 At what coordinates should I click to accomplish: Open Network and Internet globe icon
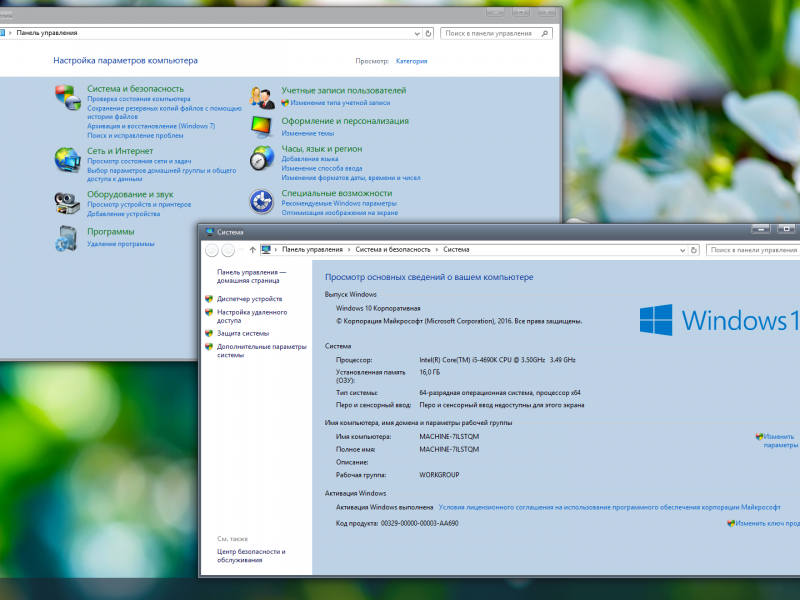[x=68, y=160]
